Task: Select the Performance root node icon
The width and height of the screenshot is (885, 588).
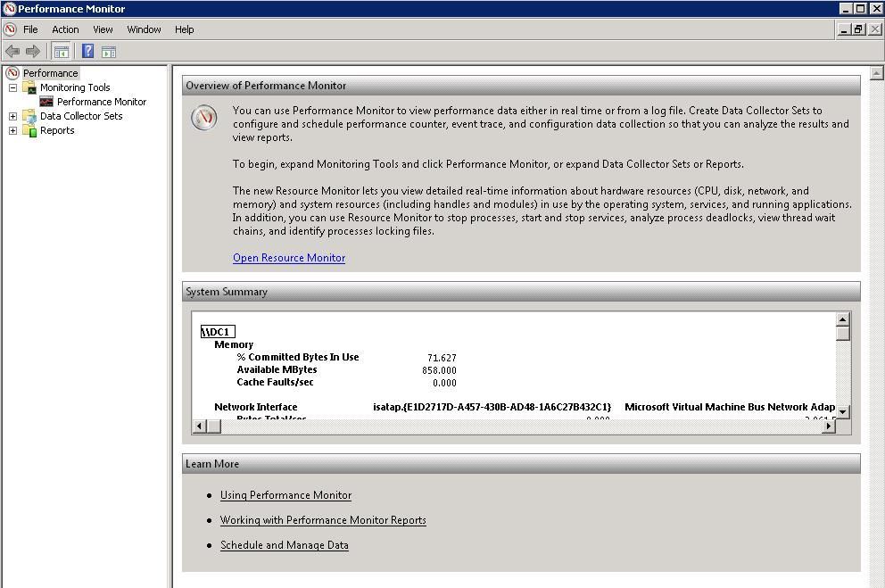Action: pos(12,73)
